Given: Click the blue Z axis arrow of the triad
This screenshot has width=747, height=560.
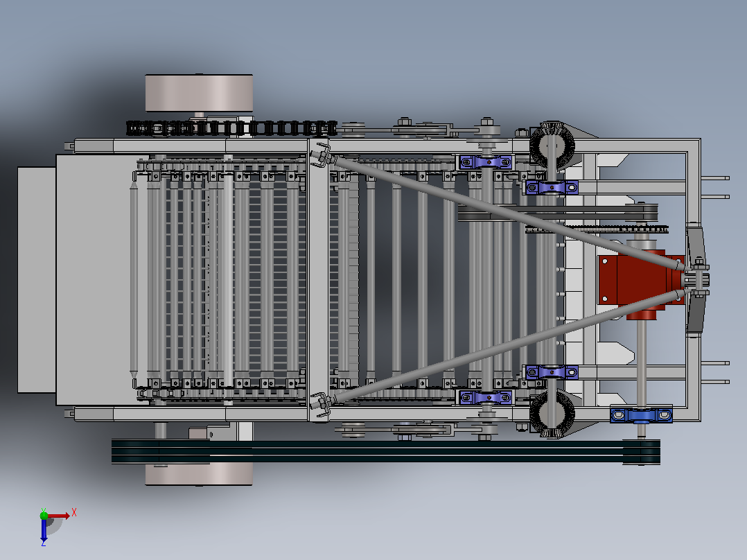Looking at the screenshot, I should tap(44, 530).
